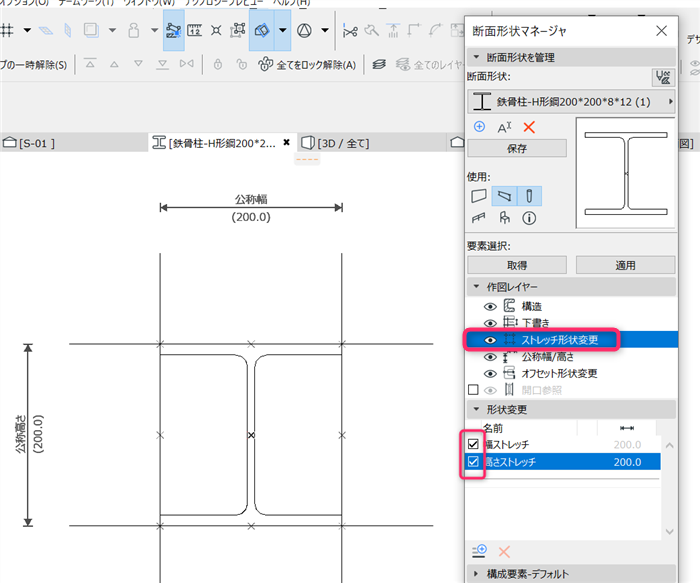Toggle the highlighted trace reference icon
The width and height of the screenshot is (700, 583).
tap(262, 30)
